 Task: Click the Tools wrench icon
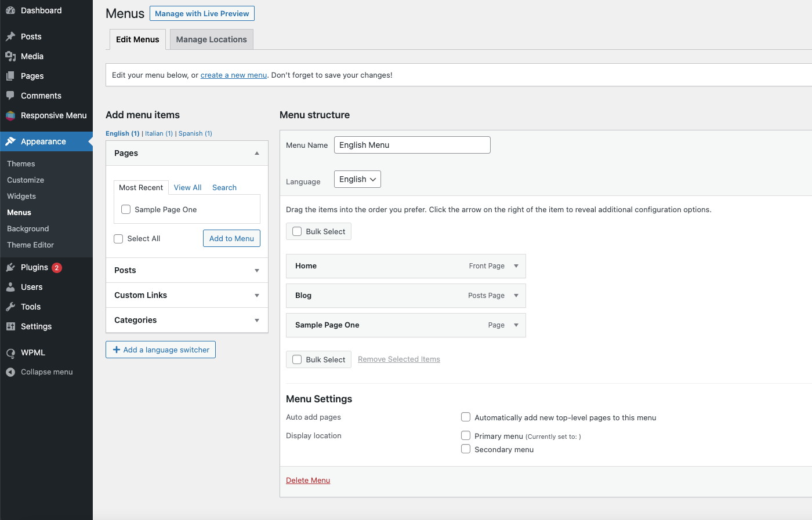coord(10,307)
